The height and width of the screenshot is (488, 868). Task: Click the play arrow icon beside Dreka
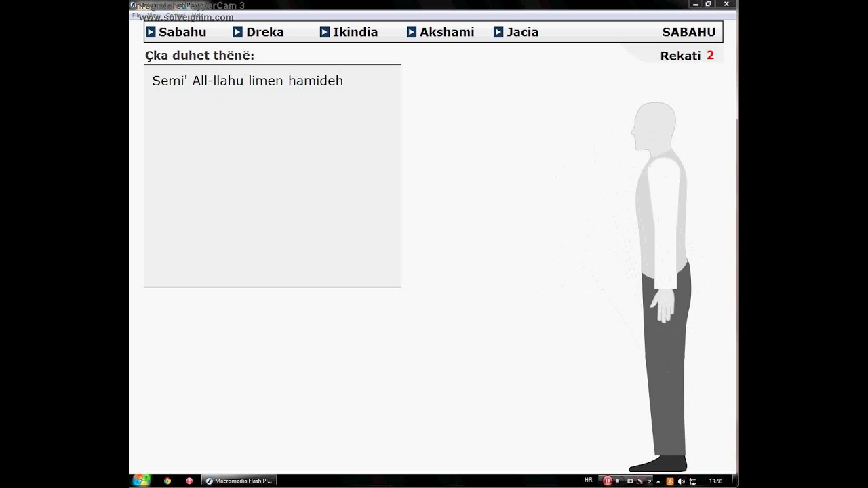pyautogui.click(x=237, y=32)
